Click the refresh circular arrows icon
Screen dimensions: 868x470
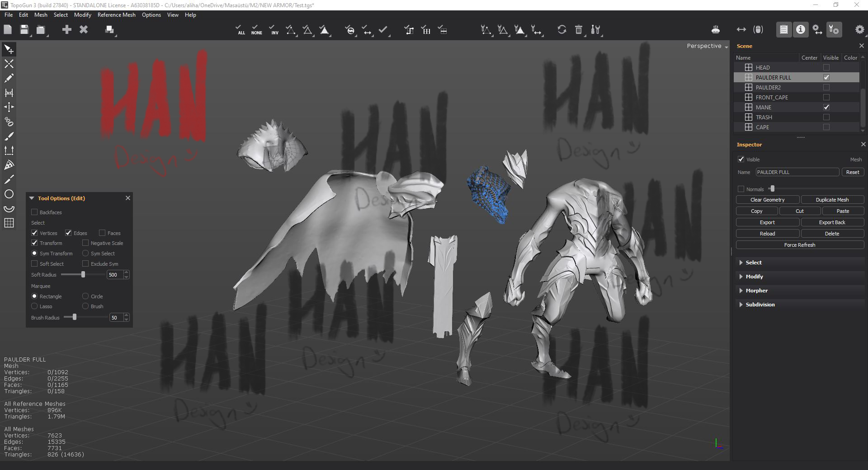tap(561, 30)
